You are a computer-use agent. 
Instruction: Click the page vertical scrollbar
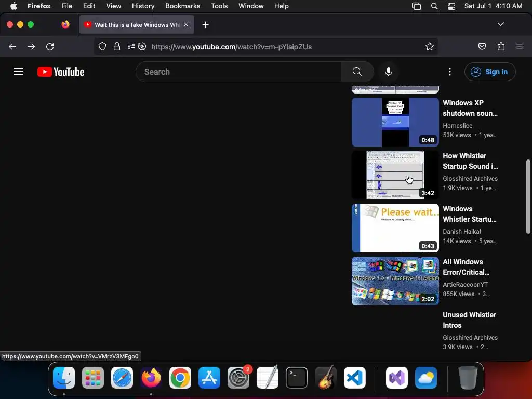tap(528, 196)
